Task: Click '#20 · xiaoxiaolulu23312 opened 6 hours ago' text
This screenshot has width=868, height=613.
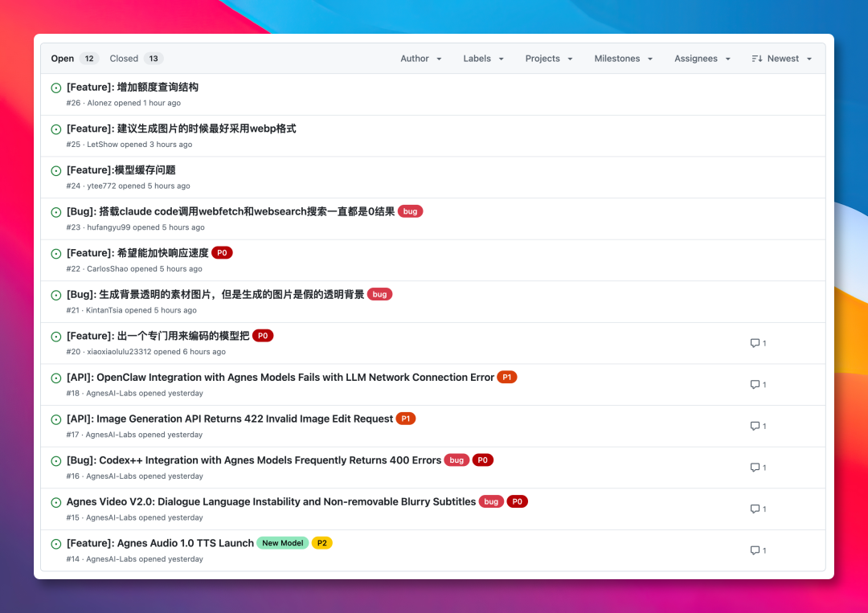Action: (x=146, y=352)
